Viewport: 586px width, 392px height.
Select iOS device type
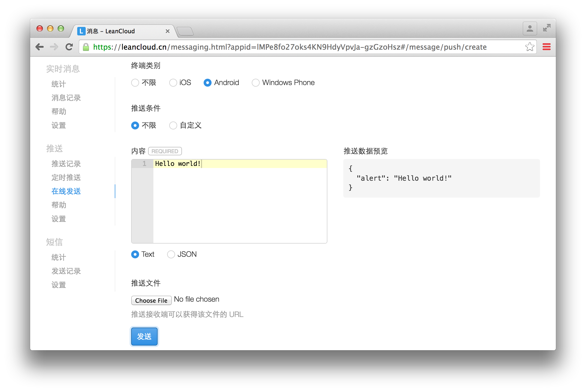pos(173,83)
